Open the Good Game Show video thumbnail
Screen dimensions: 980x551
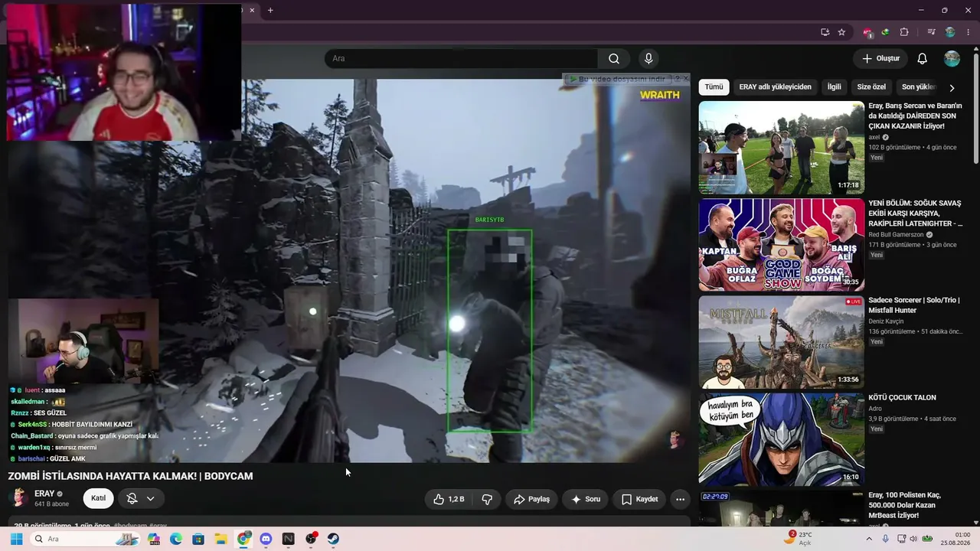click(x=781, y=245)
